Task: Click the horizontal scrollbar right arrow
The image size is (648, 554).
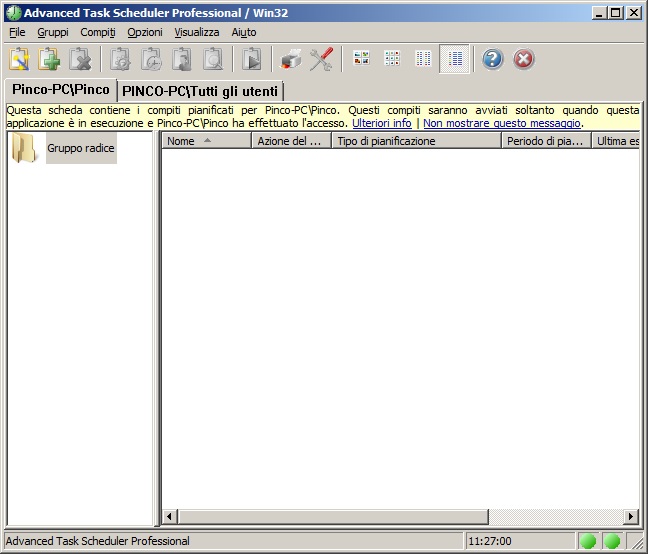Action: (631, 516)
